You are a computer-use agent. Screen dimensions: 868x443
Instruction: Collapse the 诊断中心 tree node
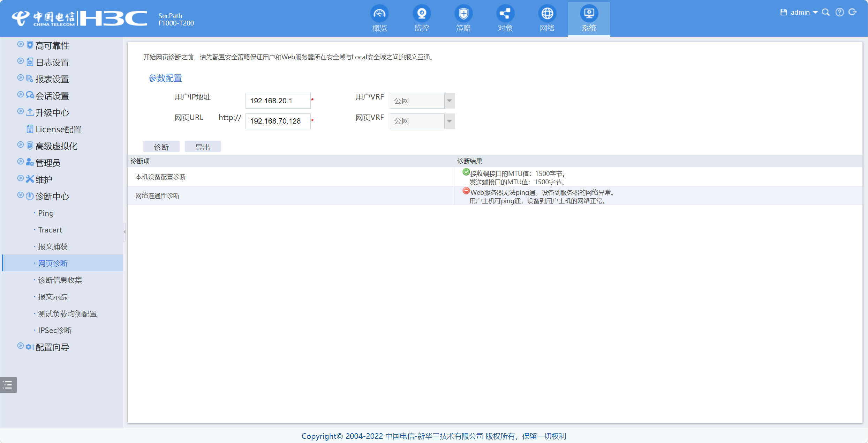[21, 195]
